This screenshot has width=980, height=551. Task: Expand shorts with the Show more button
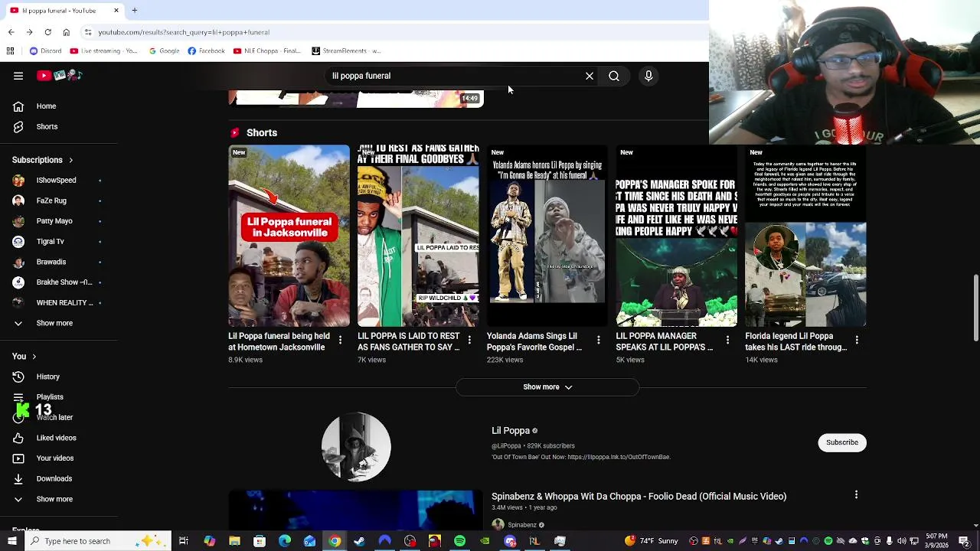(547, 387)
